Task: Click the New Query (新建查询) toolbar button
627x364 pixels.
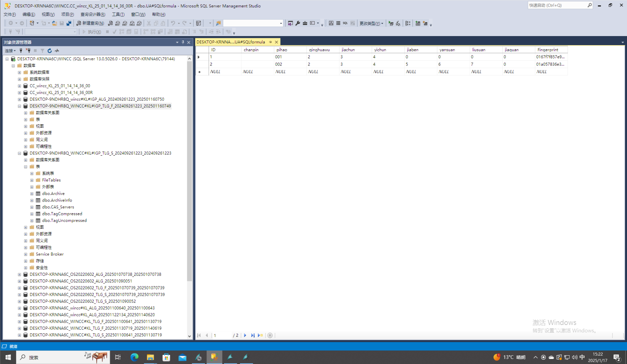Action: pos(90,23)
